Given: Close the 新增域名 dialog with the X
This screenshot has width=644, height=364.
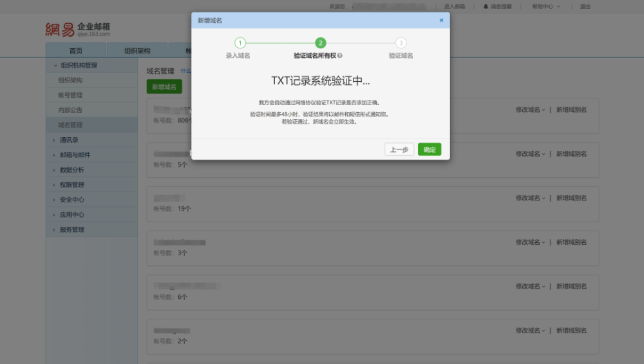Looking at the screenshot, I should pyautogui.click(x=442, y=20).
